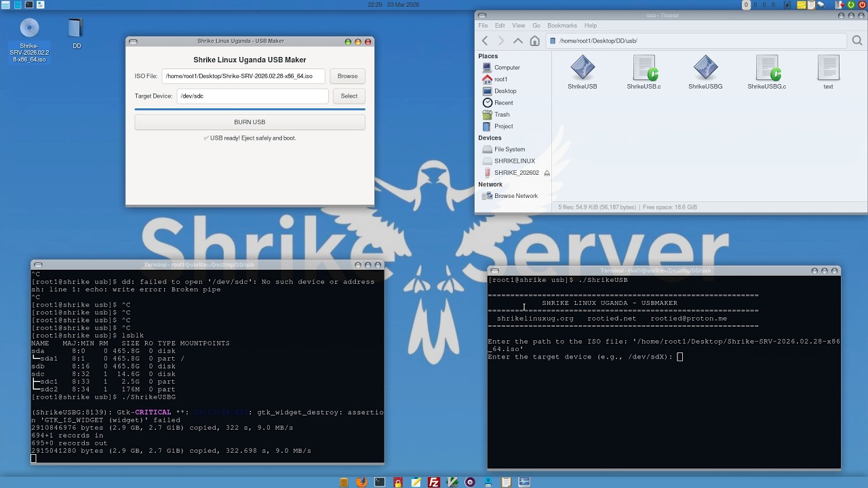Click the Select button for target device
The height and width of the screenshot is (488, 868).
[x=349, y=96]
